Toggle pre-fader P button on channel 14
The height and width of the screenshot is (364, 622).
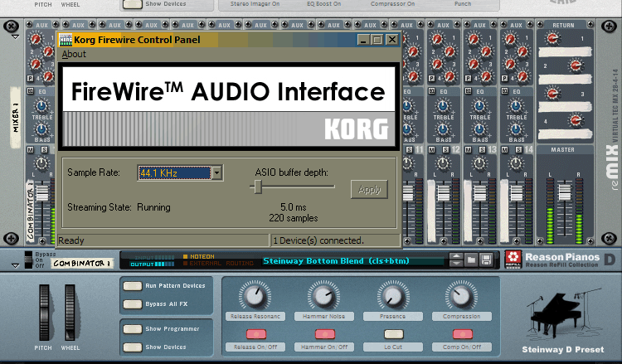[504, 78]
